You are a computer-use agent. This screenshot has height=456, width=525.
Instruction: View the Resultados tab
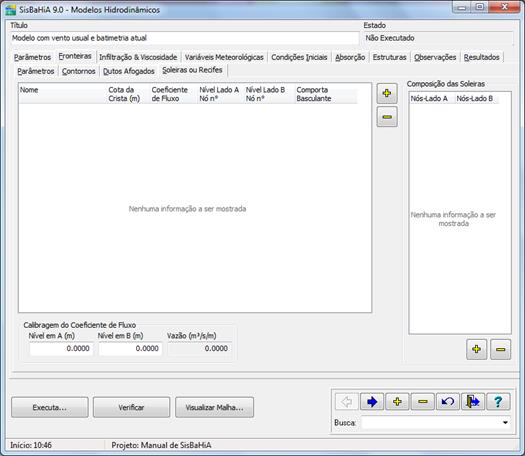click(x=482, y=57)
